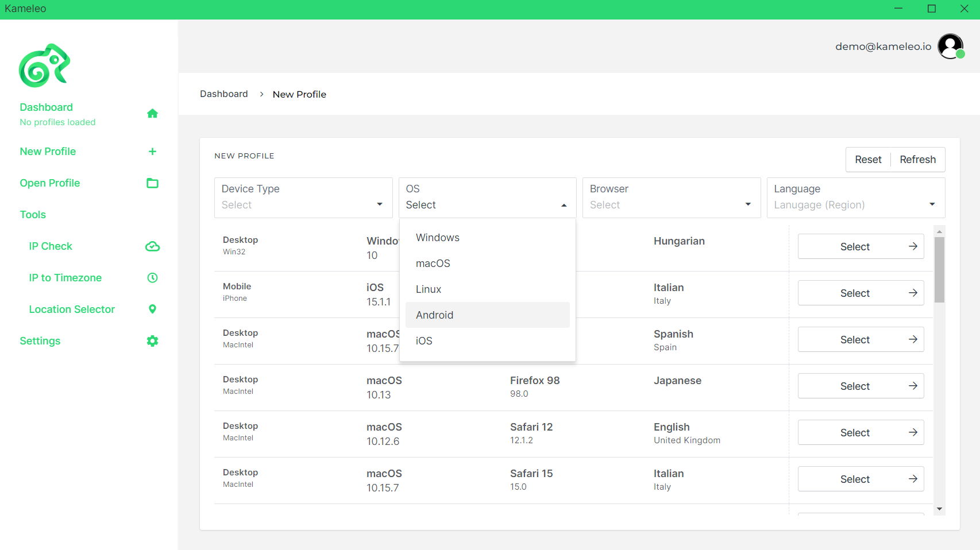Click the Kameleo chameleon logo
980x550 pixels.
pyautogui.click(x=44, y=65)
